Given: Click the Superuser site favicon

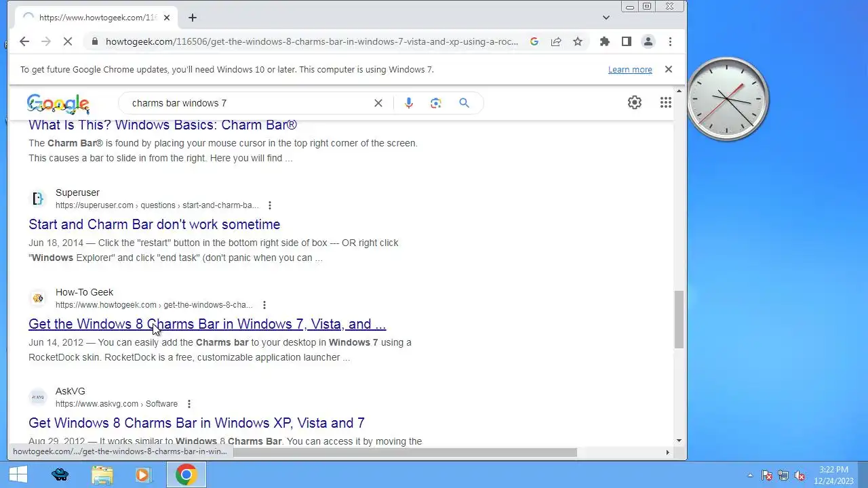Looking at the screenshot, I should (x=38, y=199).
